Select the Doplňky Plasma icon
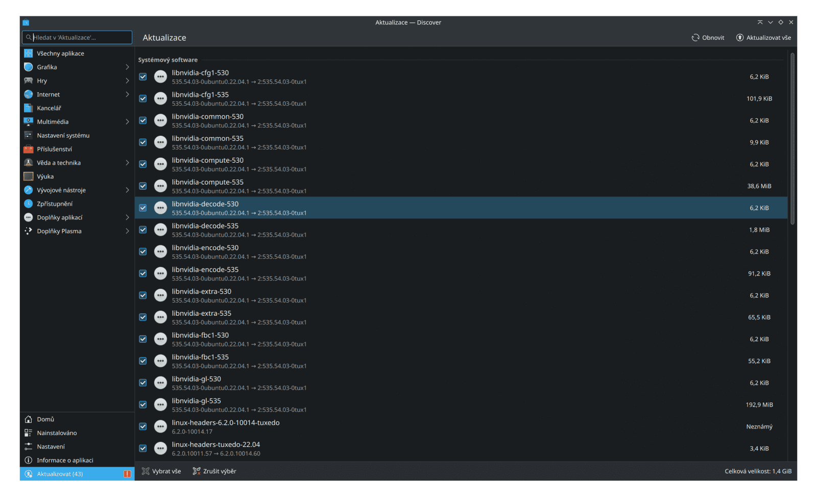Screen dimensions: 817x504 pyautogui.click(x=29, y=231)
